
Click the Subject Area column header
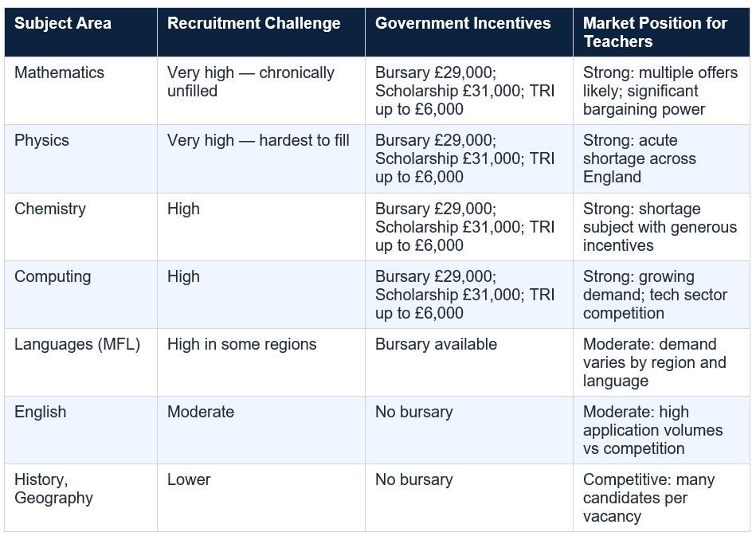pyautogui.click(x=81, y=33)
